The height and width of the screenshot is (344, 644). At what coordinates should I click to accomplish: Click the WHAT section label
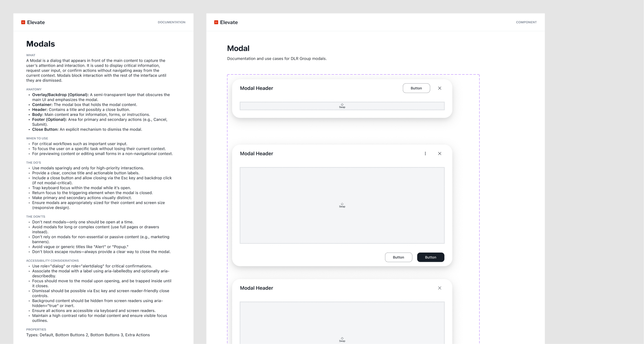click(31, 55)
